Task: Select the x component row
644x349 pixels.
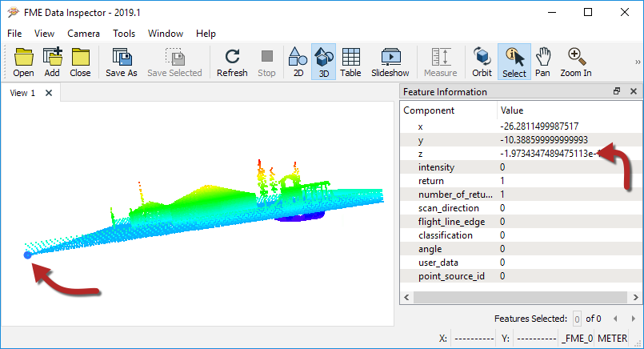Action: coord(521,126)
